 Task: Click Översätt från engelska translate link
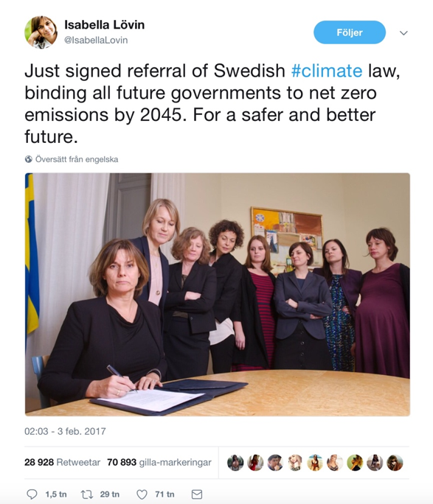pyautogui.click(x=77, y=159)
